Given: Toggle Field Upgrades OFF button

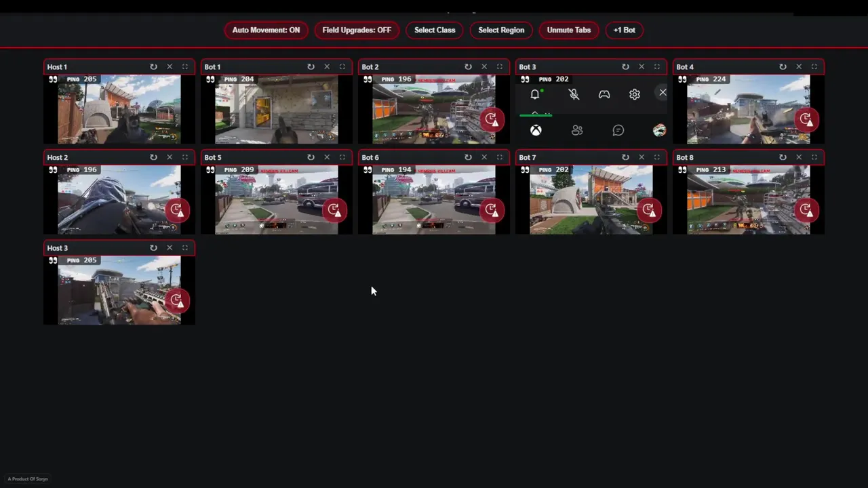Looking at the screenshot, I should 357,30.
